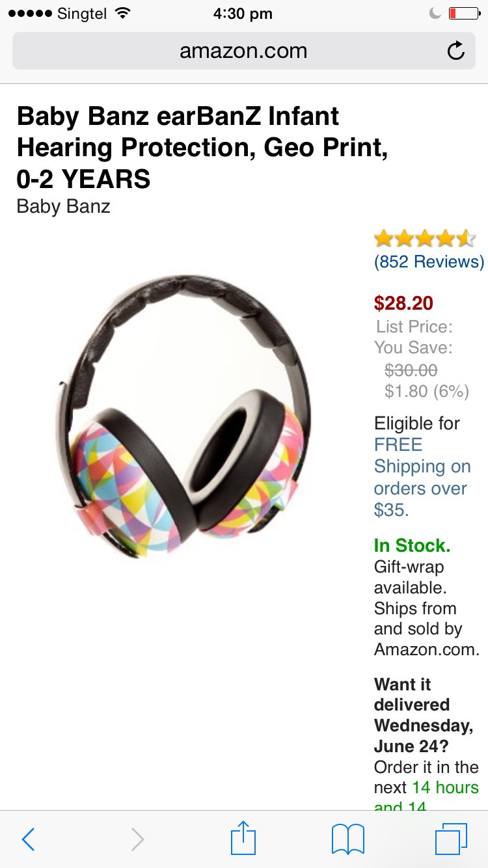Tap the product title heading

click(202, 147)
